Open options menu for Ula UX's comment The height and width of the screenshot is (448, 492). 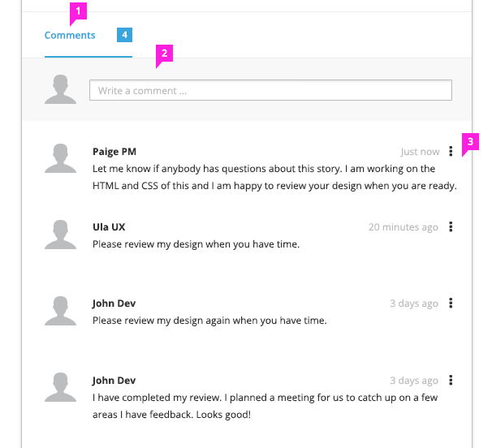pos(451,226)
